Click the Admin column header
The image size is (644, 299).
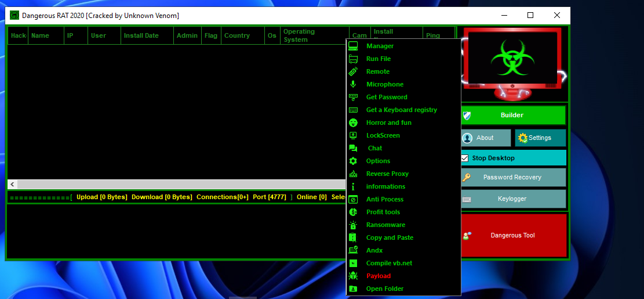(x=188, y=35)
